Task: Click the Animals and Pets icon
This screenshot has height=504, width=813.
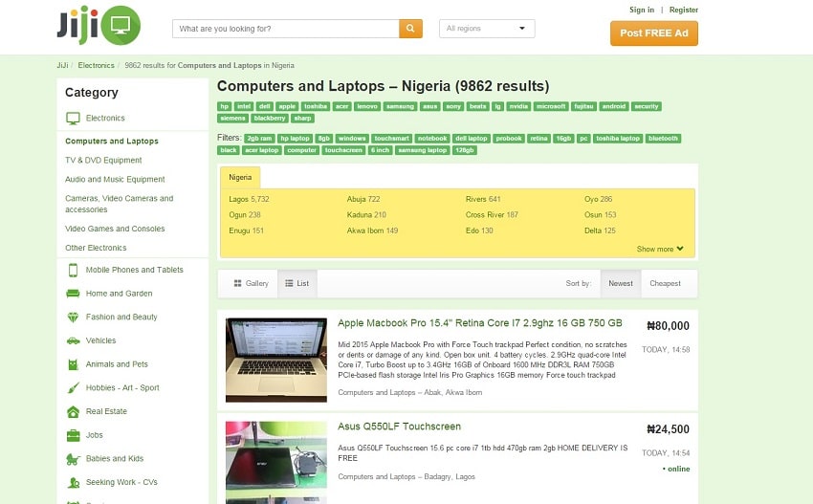Action: (73, 364)
